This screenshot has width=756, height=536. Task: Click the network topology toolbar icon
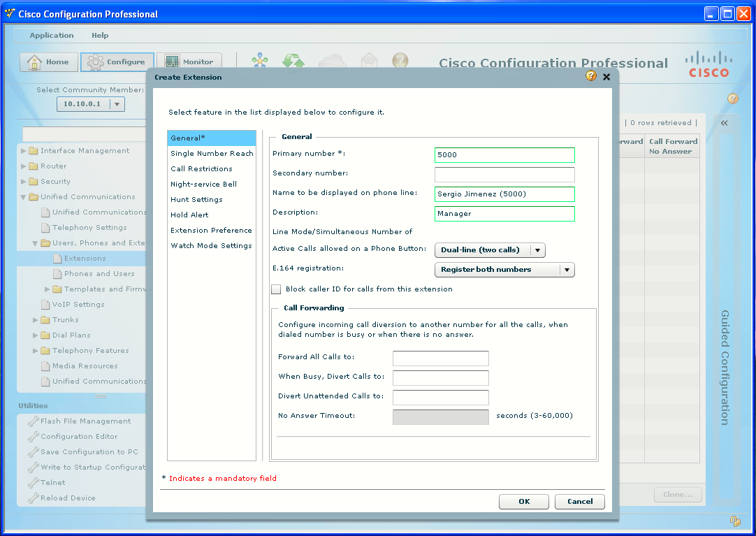point(260,61)
